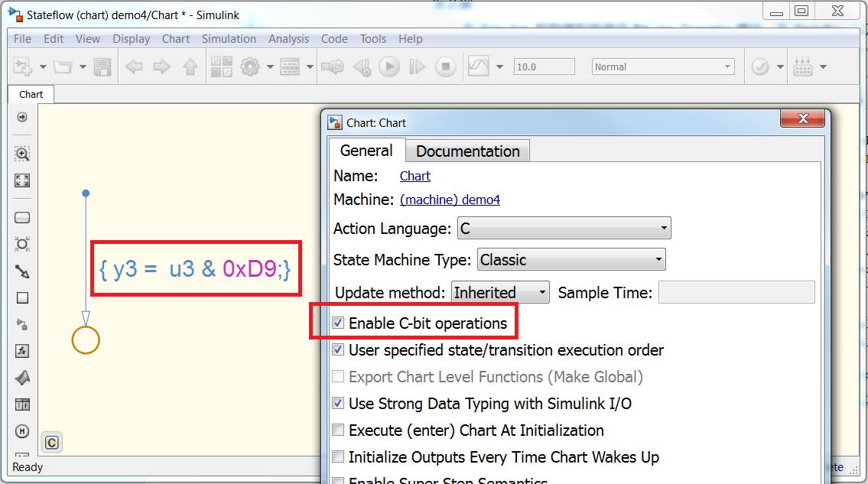Open the Normal simulation mode dropdown
Image resolution: width=868 pixels, height=484 pixels.
(663, 67)
